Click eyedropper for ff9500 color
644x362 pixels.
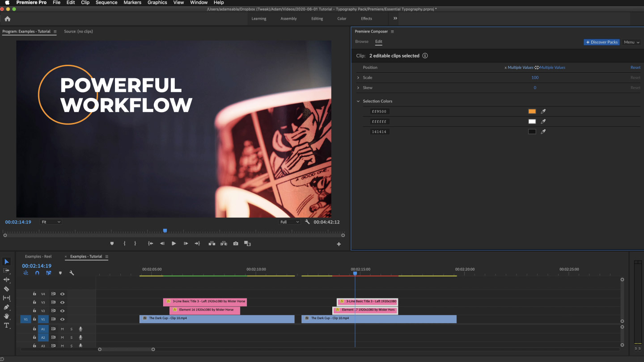[x=543, y=111]
